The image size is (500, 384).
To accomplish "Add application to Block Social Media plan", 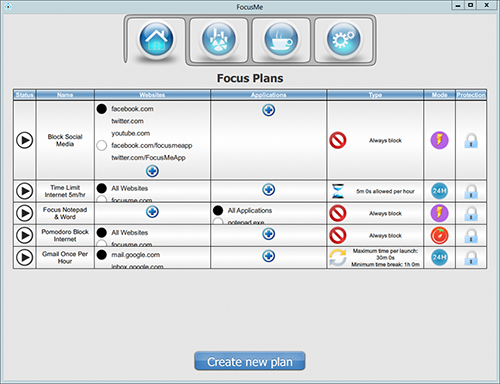I will [268, 110].
